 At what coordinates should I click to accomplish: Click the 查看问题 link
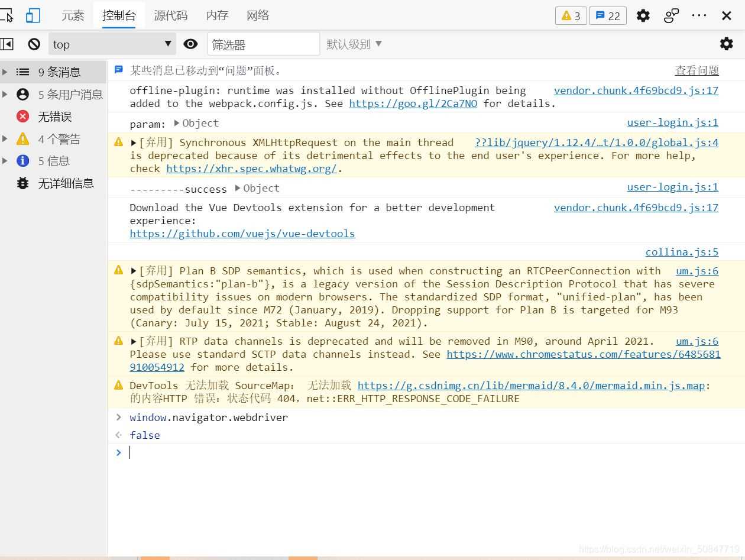point(697,70)
